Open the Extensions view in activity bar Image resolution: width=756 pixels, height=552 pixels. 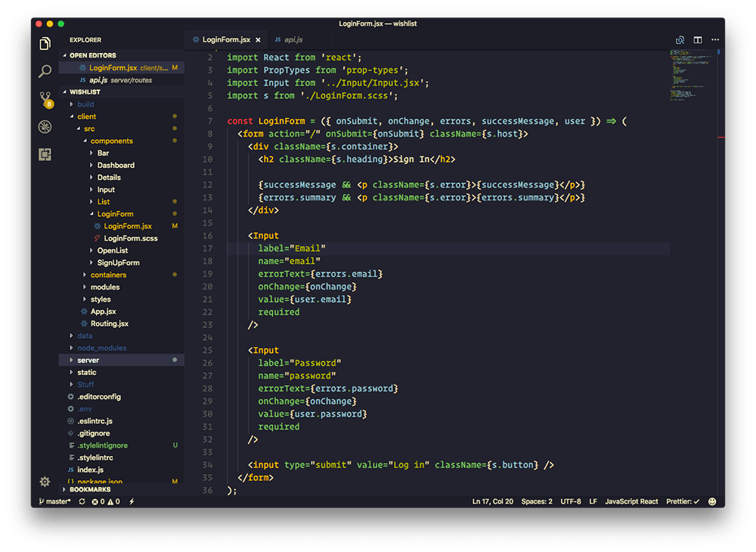click(x=45, y=154)
